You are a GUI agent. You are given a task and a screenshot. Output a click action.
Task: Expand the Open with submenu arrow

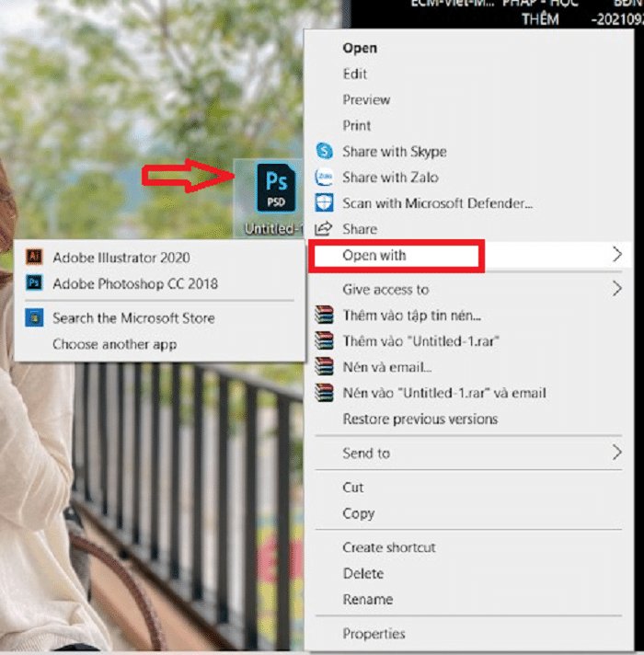[616, 255]
